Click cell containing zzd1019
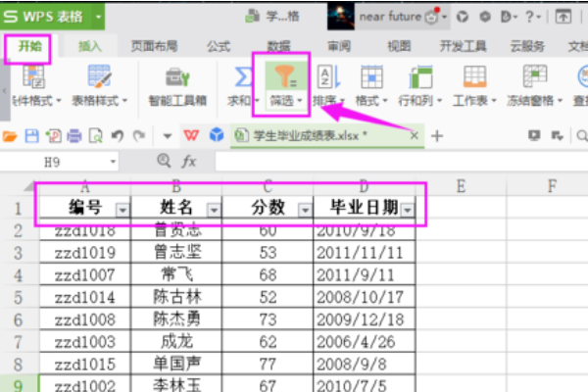The height and width of the screenshot is (392, 588). (x=85, y=253)
